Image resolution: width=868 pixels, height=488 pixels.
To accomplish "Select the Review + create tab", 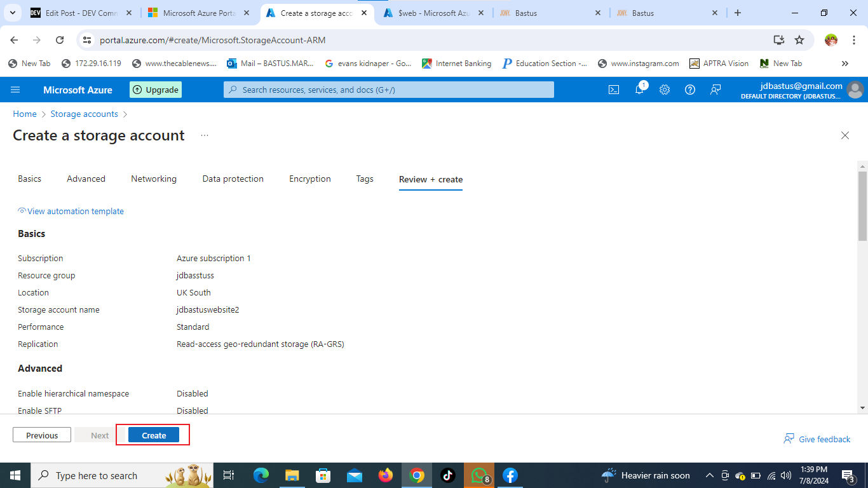I will pos(431,179).
